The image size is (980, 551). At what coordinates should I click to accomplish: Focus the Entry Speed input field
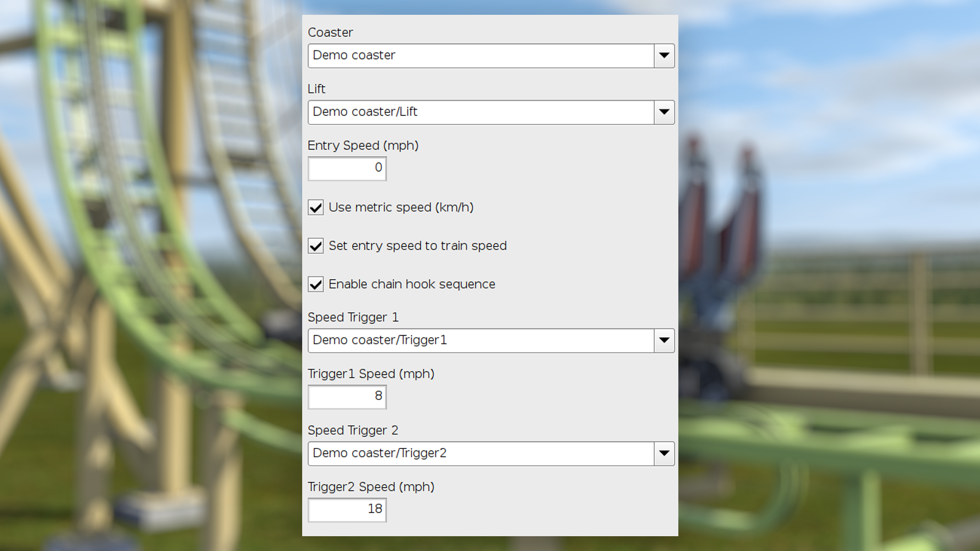[x=347, y=168]
